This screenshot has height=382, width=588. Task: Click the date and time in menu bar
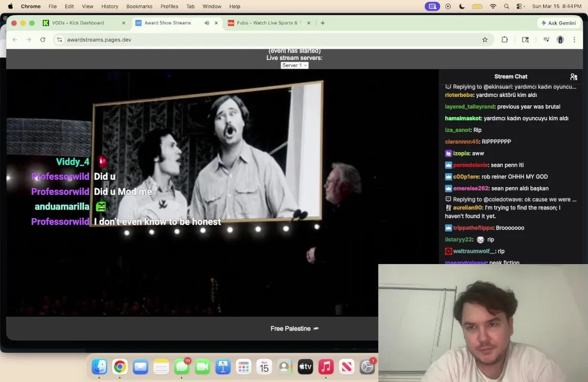(557, 6)
